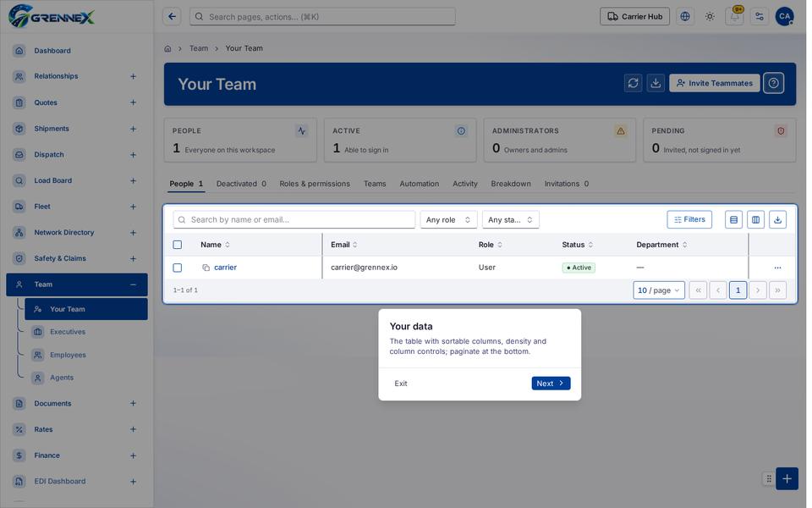Open the row actions ellipsis for carrier
Screen dimensions: 812x508
click(778, 268)
